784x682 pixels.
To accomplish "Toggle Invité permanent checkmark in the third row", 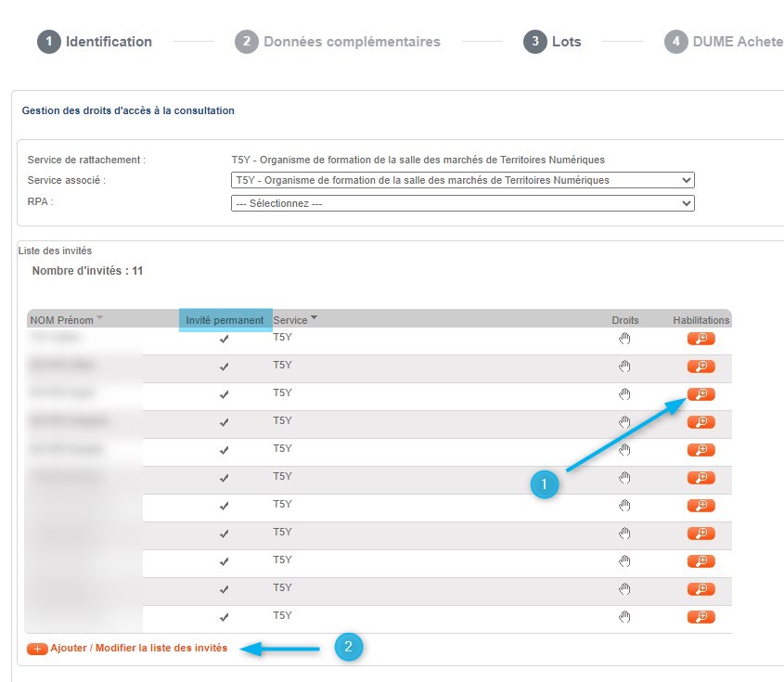I will pos(224,395).
